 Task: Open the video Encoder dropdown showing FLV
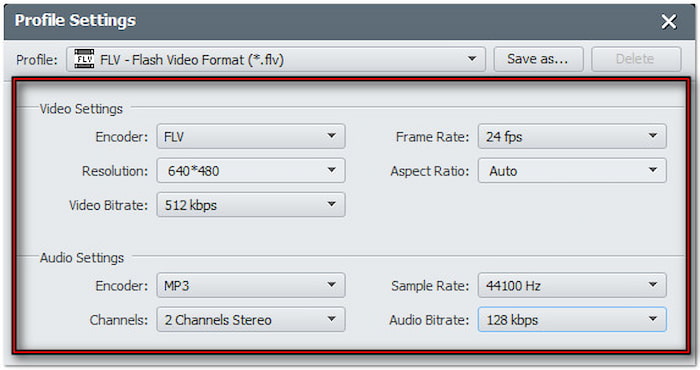tap(250, 136)
